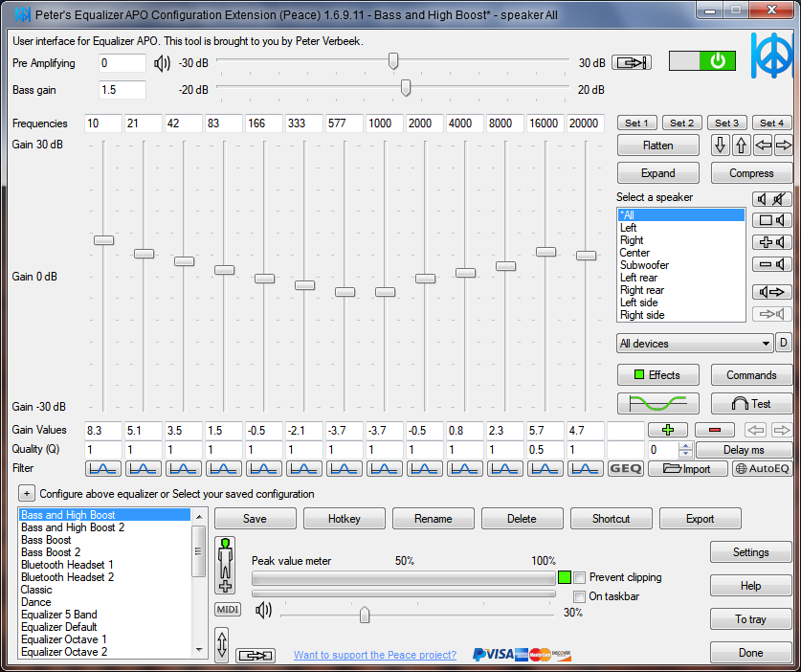Open the support Peace project link

click(x=375, y=655)
